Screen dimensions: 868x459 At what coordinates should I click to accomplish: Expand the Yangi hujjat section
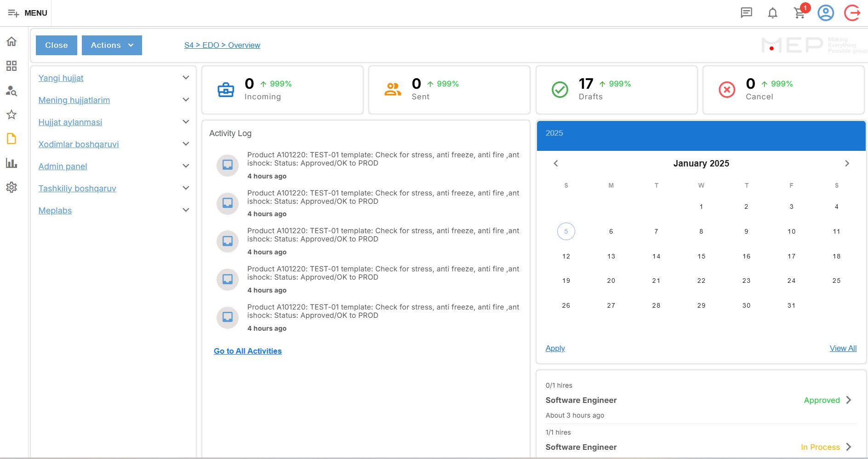pos(186,78)
